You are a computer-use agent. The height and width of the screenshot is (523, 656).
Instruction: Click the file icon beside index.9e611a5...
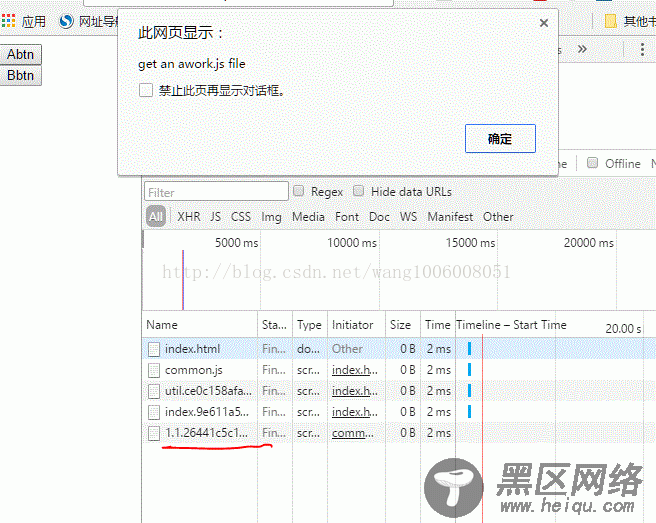coord(154,412)
